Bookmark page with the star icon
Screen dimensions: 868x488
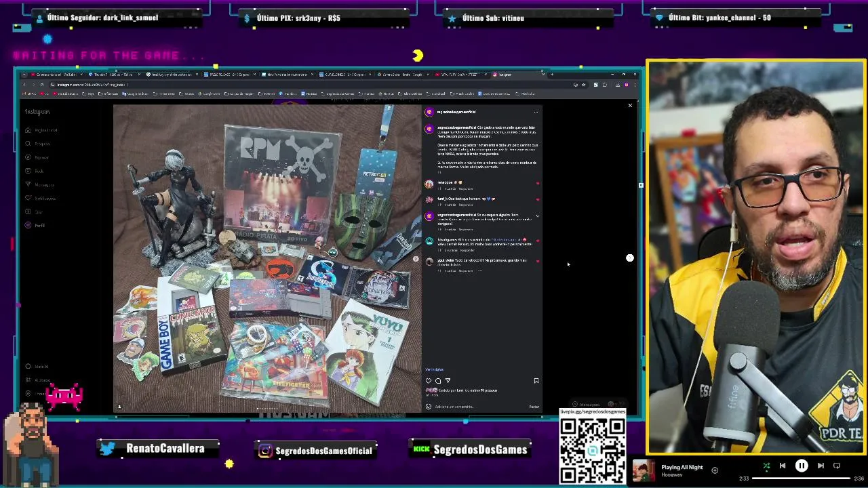click(x=584, y=85)
